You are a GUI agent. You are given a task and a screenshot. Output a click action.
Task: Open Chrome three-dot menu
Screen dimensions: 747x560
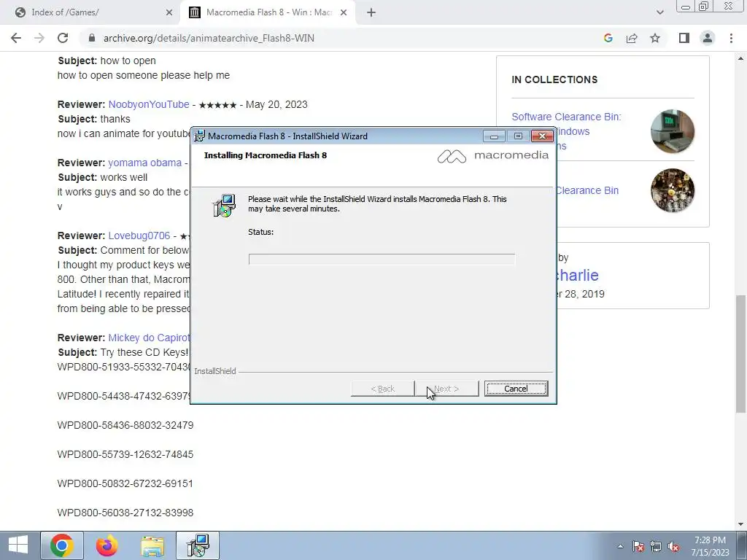731,38
